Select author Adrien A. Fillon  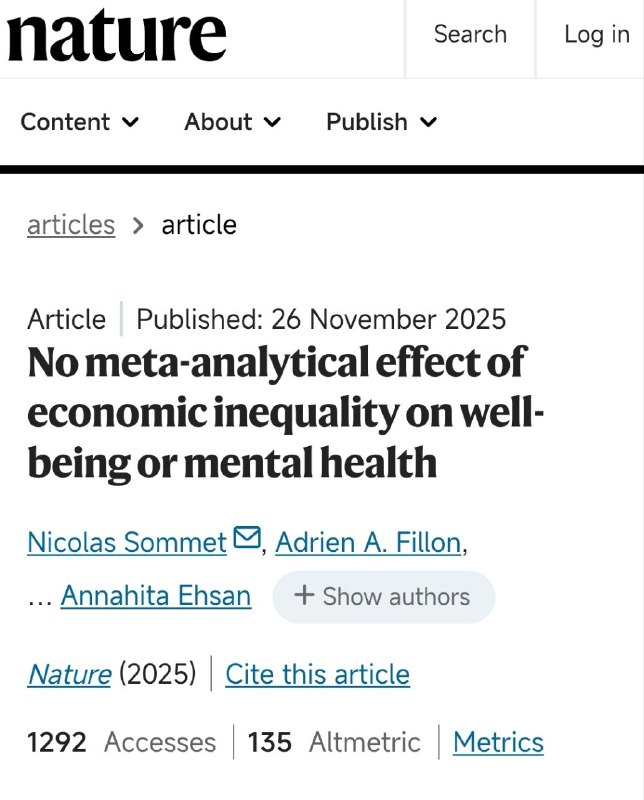(368, 543)
